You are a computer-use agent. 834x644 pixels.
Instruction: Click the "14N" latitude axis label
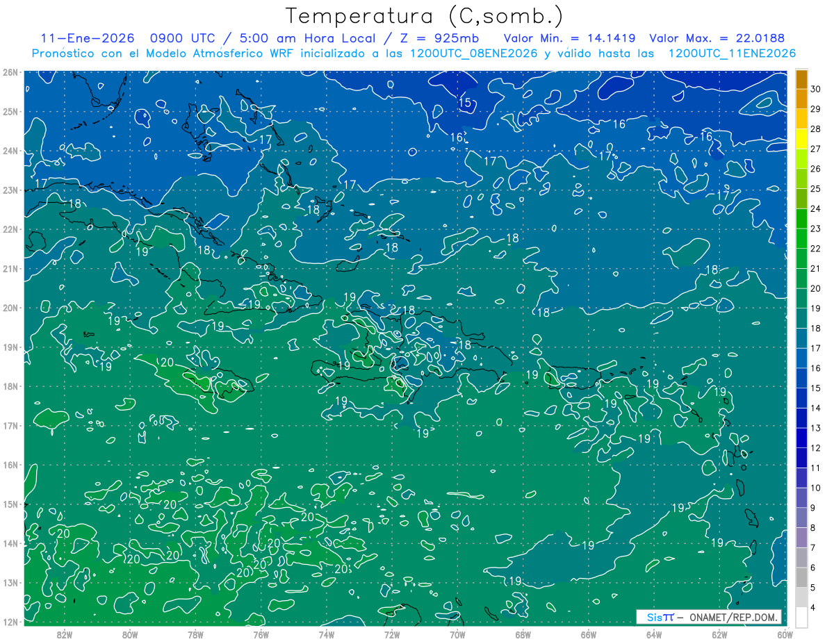pos(10,543)
